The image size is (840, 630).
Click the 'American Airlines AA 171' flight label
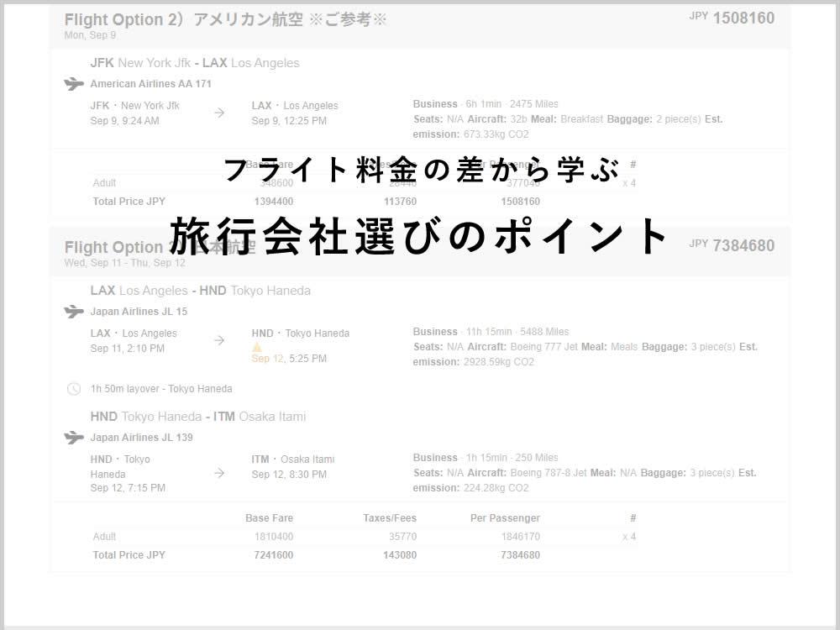tap(150, 83)
